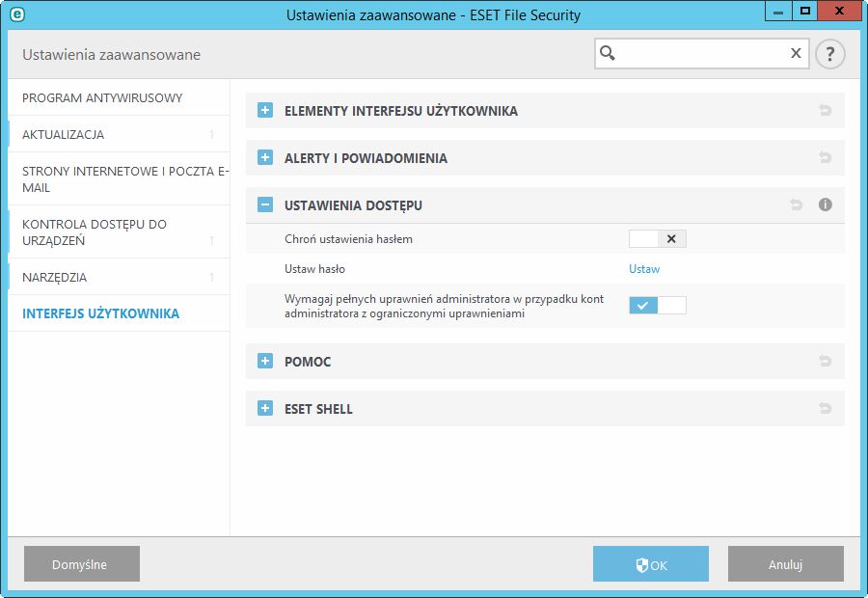
Task: Minimize the ESET File Security window
Action: point(778,12)
